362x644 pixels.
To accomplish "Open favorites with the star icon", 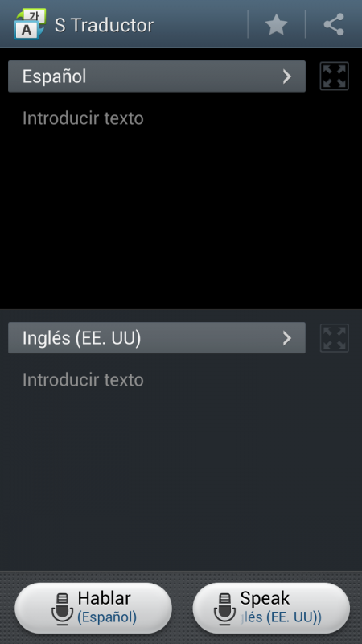I will (x=276, y=25).
